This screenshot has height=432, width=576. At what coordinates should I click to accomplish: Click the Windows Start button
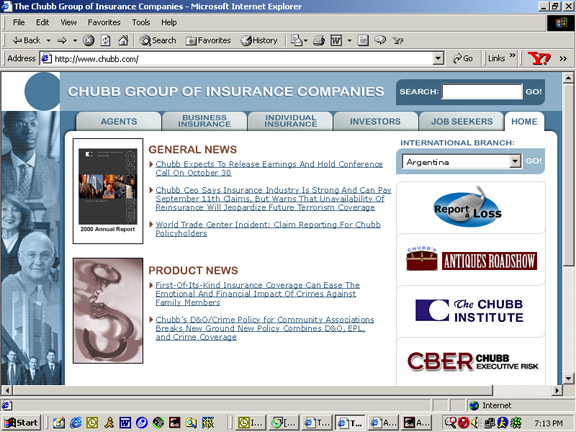(x=21, y=423)
